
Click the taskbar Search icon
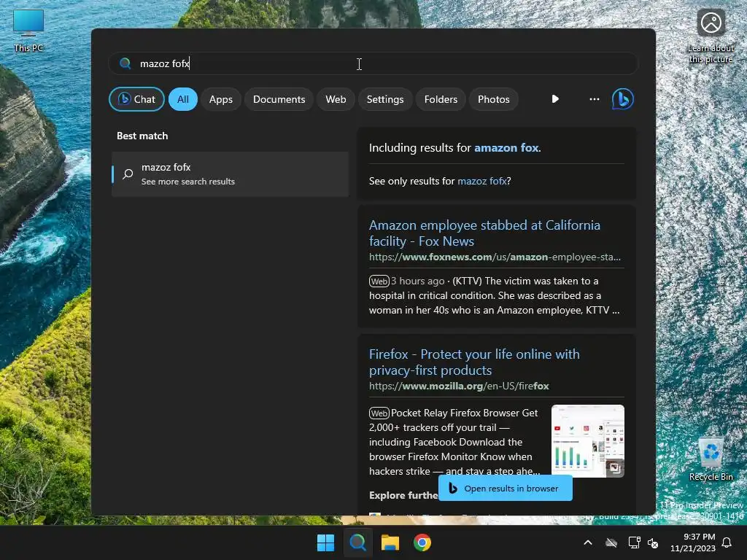357,542
